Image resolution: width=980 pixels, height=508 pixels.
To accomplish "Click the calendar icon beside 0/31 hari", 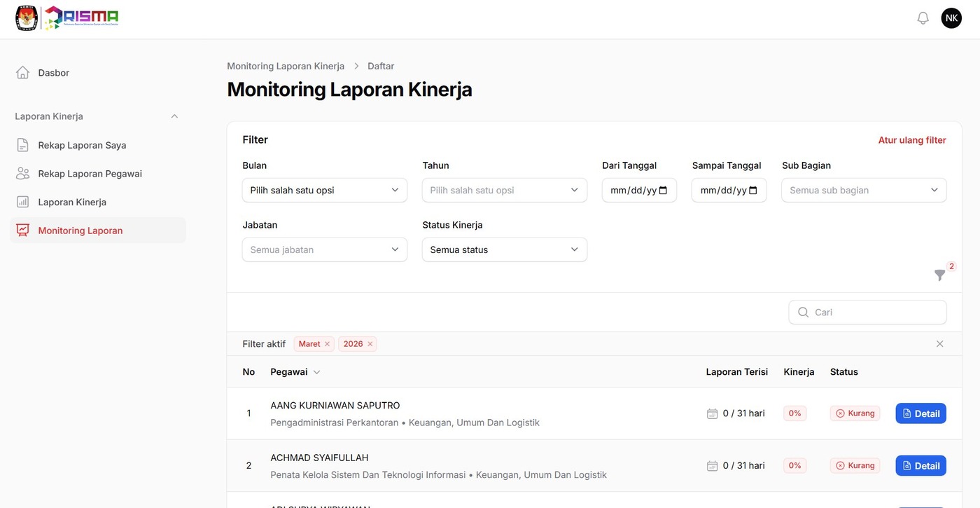I will [x=712, y=413].
